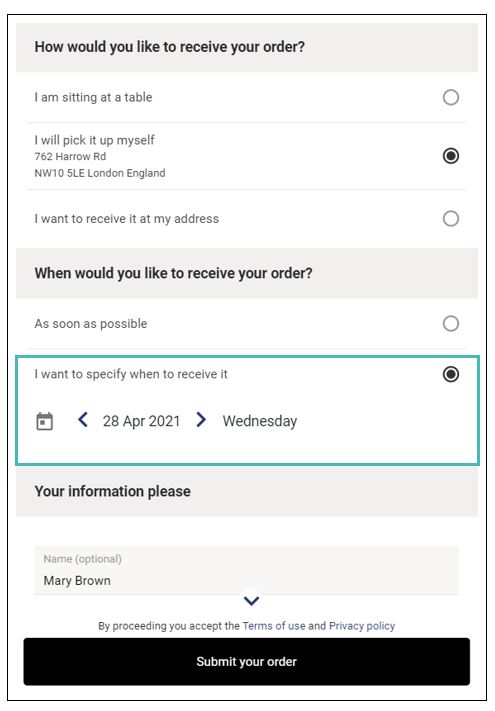Click the 'Your information please' section header

[112, 491]
